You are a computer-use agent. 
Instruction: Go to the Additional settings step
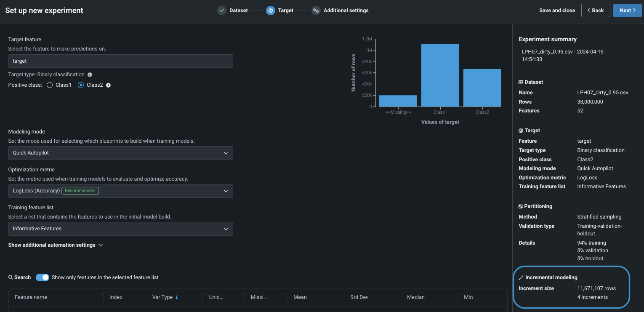click(346, 11)
